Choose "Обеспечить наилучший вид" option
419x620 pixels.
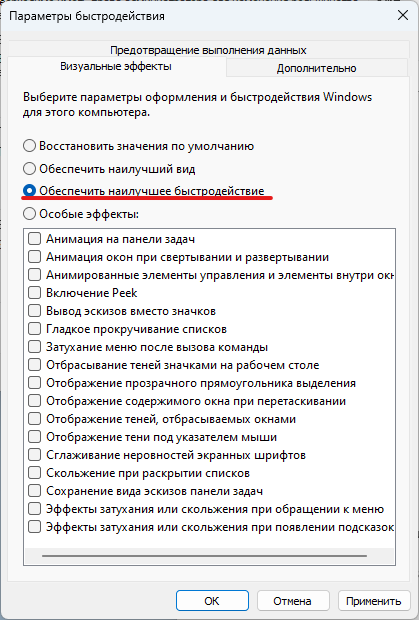point(30,169)
